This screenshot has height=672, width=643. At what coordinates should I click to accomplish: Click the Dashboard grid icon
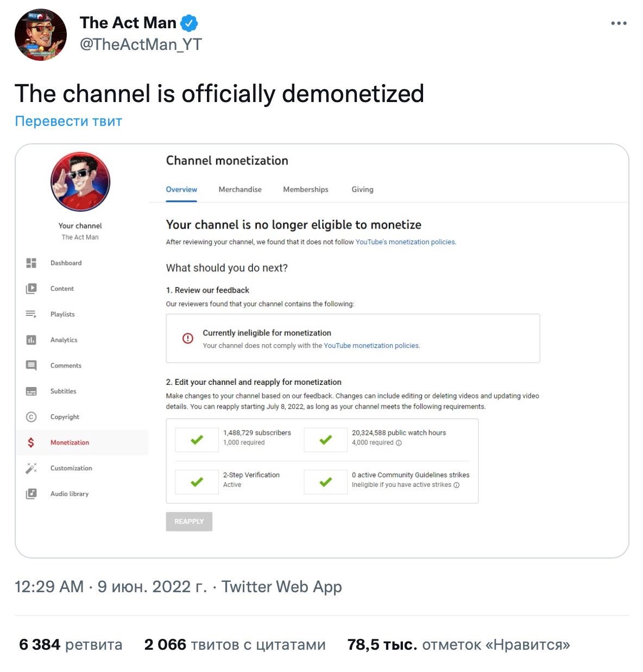coord(31,263)
